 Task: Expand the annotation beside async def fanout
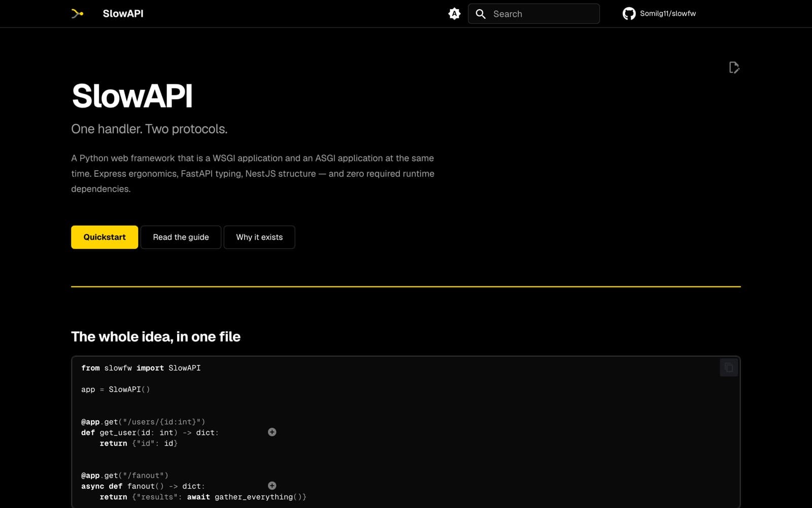point(272,486)
